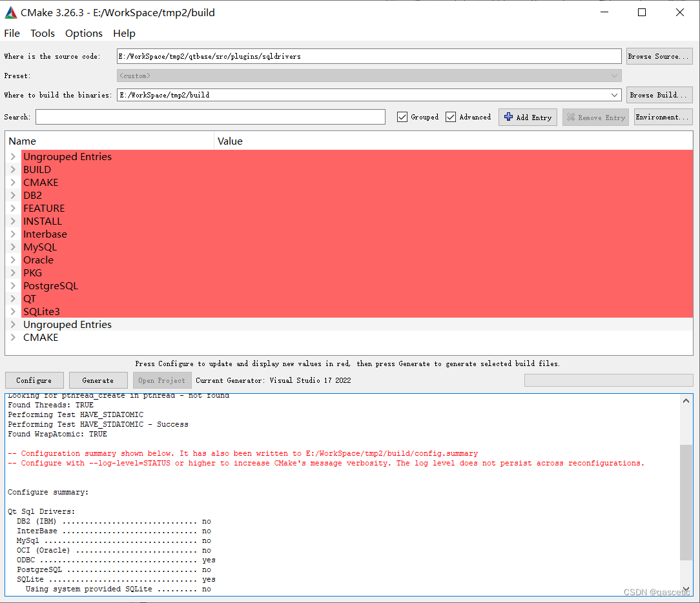700x603 pixels.
Task: Toggle the Grouped checkbox
Action: pyautogui.click(x=402, y=117)
